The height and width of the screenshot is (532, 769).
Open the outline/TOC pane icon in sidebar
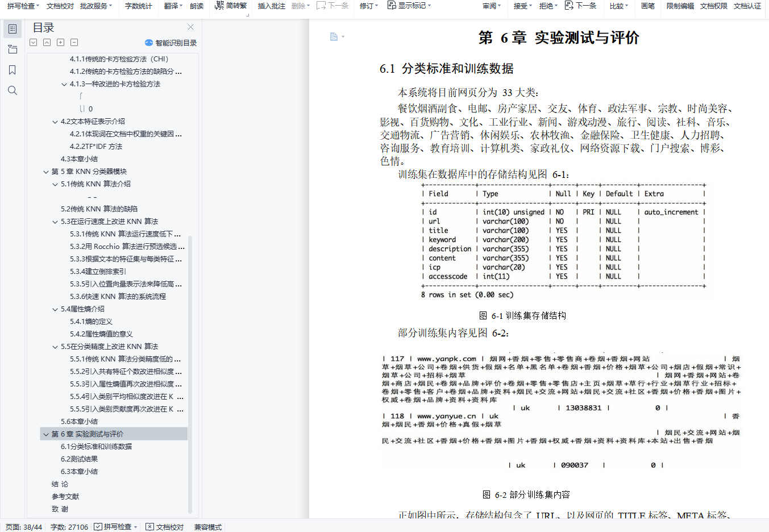13,29
